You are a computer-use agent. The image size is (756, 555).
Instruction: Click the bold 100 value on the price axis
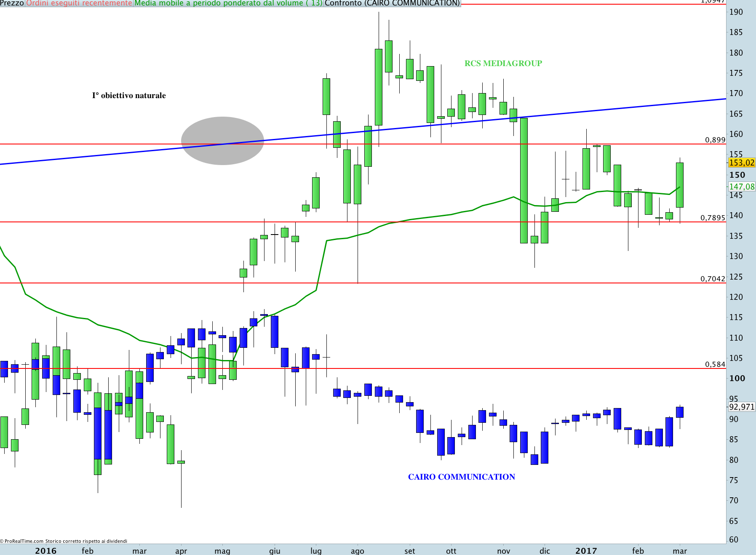pyautogui.click(x=737, y=378)
